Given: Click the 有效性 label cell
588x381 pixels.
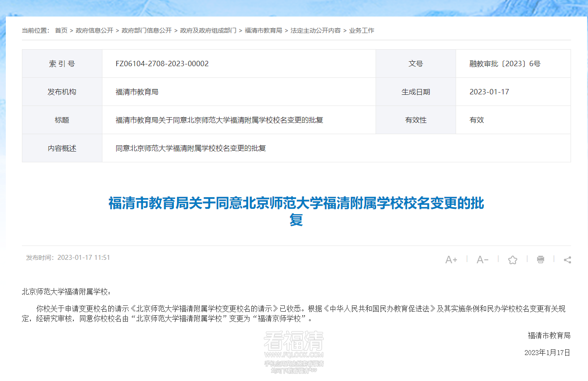Looking at the screenshot, I should coord(416,120).
